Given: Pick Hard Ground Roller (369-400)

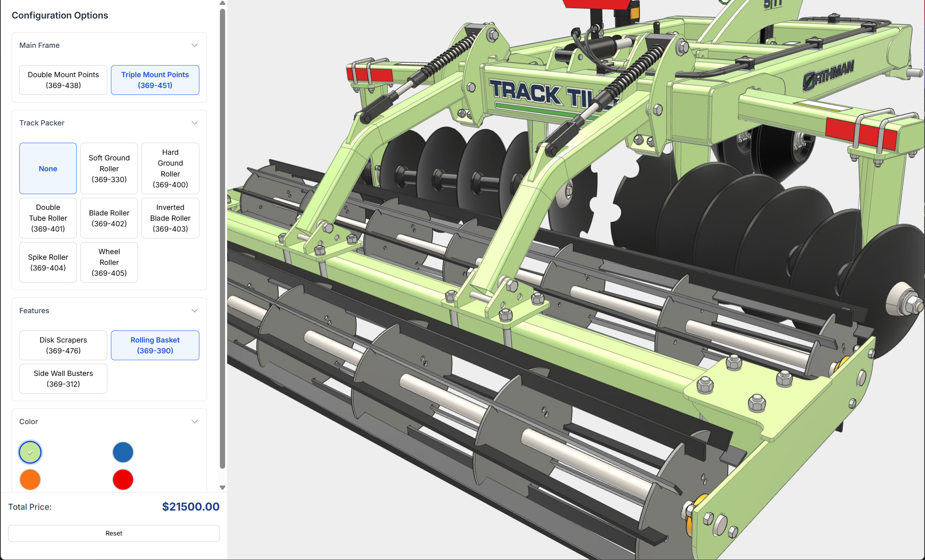Looking at the screenshot, I should point(170,168).
